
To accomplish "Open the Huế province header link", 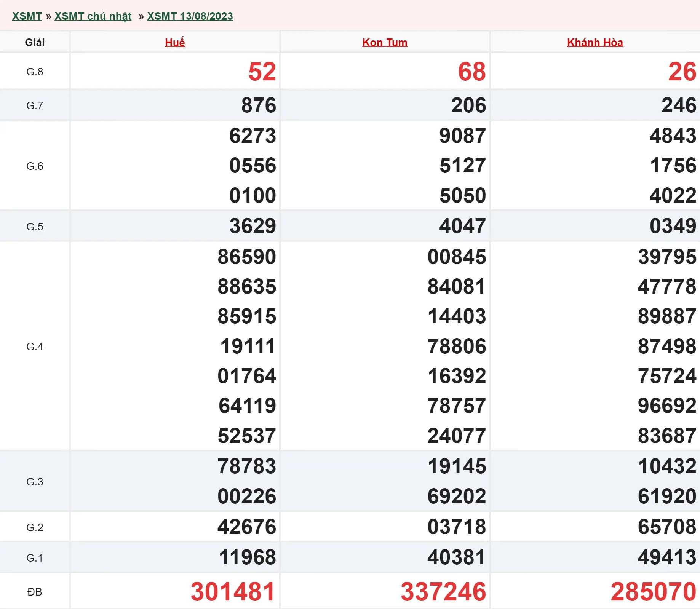I will (175, 42).
